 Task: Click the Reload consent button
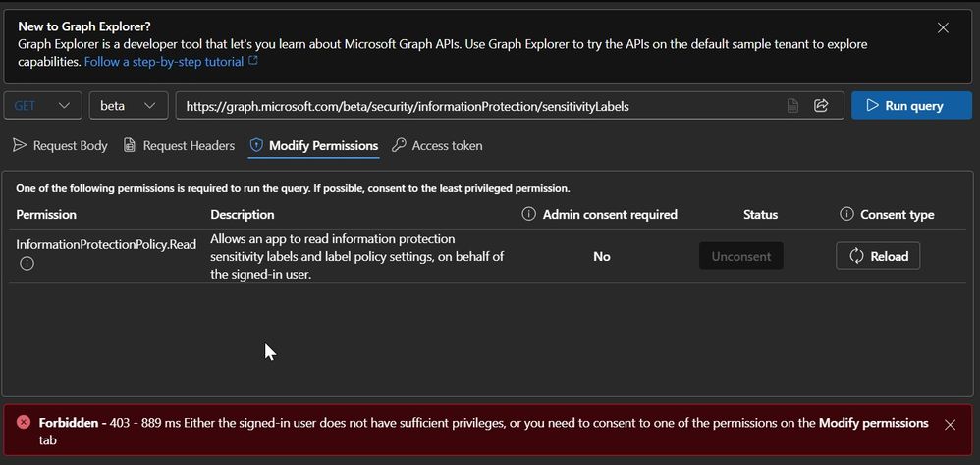pyautogui.click(x=878, y=256)
